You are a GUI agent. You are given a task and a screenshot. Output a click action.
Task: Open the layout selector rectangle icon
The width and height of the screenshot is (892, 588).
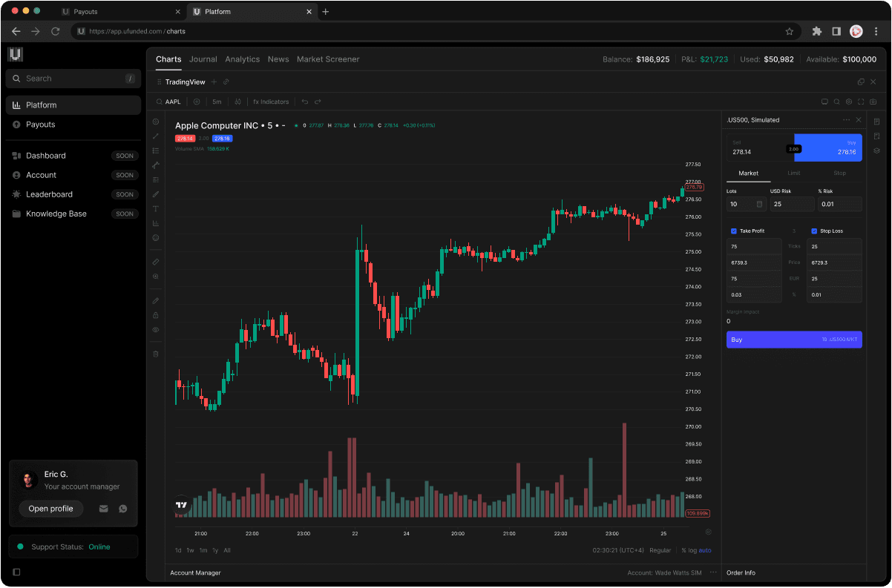824,102
